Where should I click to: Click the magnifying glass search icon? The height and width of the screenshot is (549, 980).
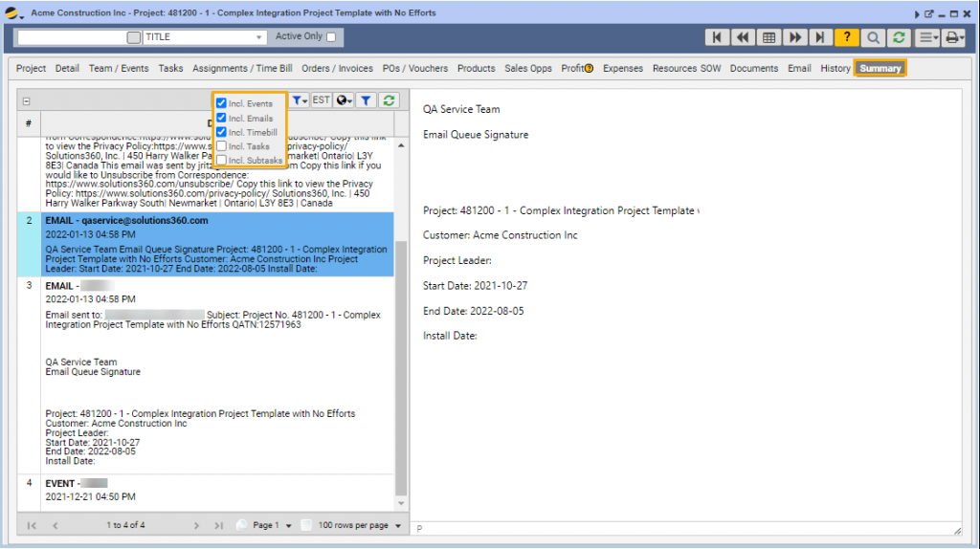coord(872,37)
